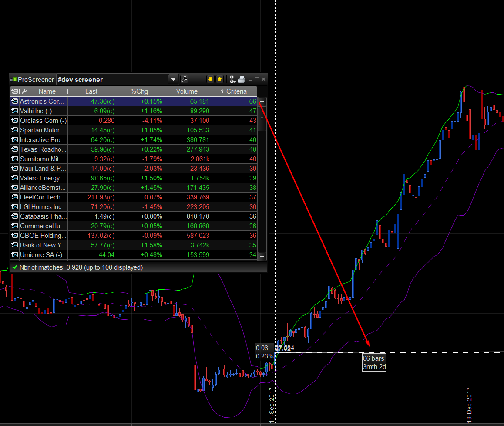Open chart icon for CBOE Holding... row

[x=15, y=236]
